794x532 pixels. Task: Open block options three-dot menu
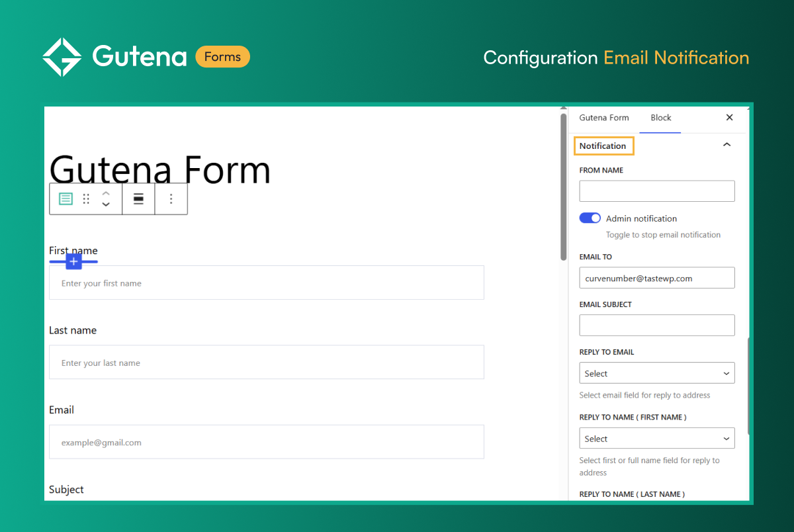coord(171,199)
